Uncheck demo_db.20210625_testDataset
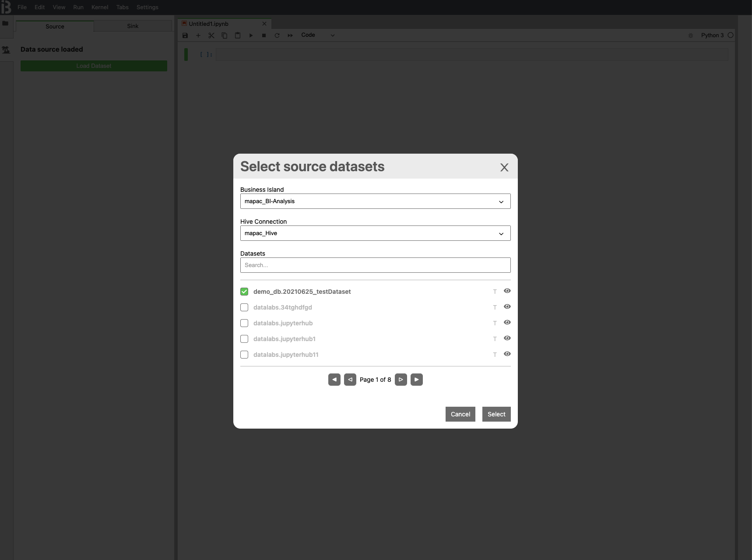This screenshot has width=752, height=560. coord(244,291)
